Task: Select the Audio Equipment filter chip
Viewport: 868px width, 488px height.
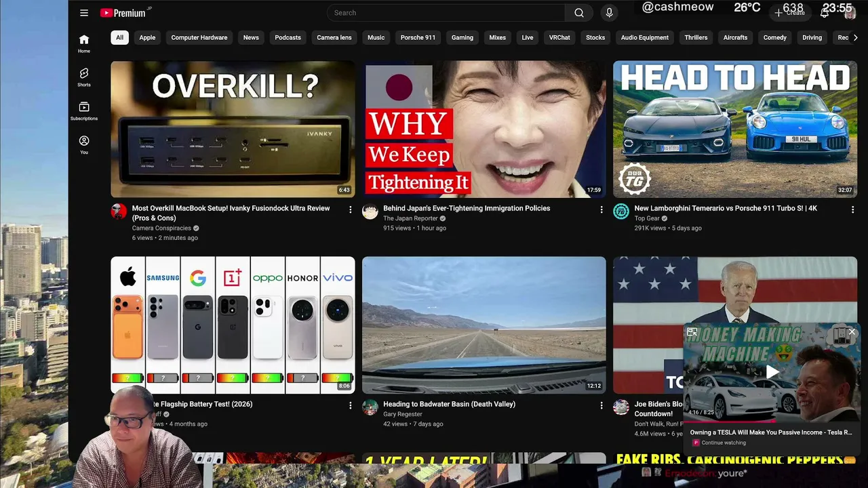Action: point(645,38)
